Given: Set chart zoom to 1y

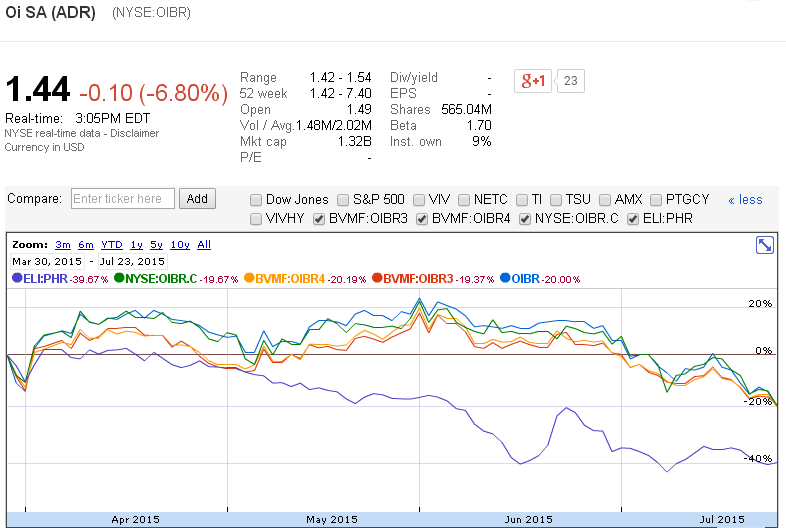Looking at the screenshot, I should tap(136, 245).
